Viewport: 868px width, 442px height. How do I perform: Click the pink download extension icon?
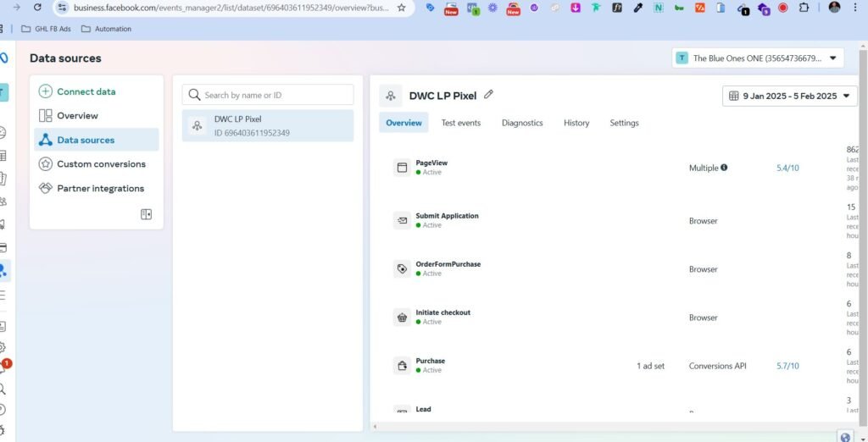click(576, 8)
